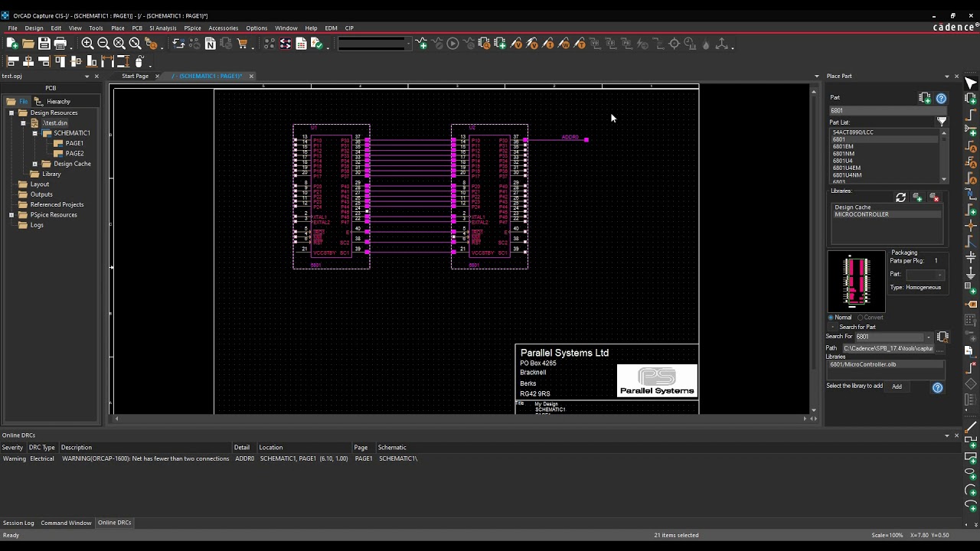Collapse the Search for Part section
The image size is (980, 551).
coord(833,327)
